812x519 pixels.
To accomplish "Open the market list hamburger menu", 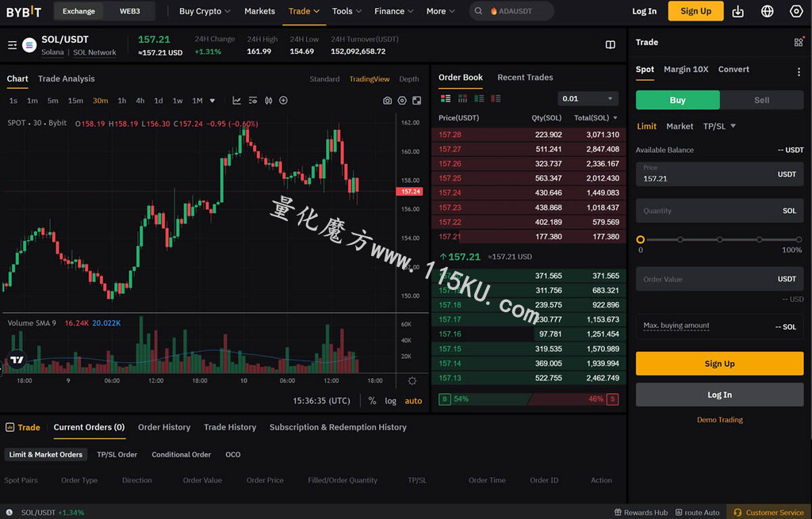I will [x=13, y=45].
